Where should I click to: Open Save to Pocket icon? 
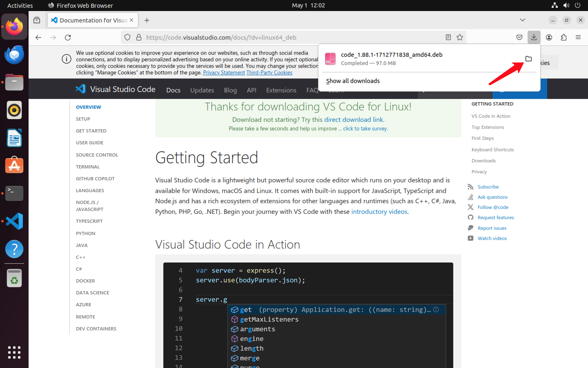pyautogui.click(x=519, y=37)
